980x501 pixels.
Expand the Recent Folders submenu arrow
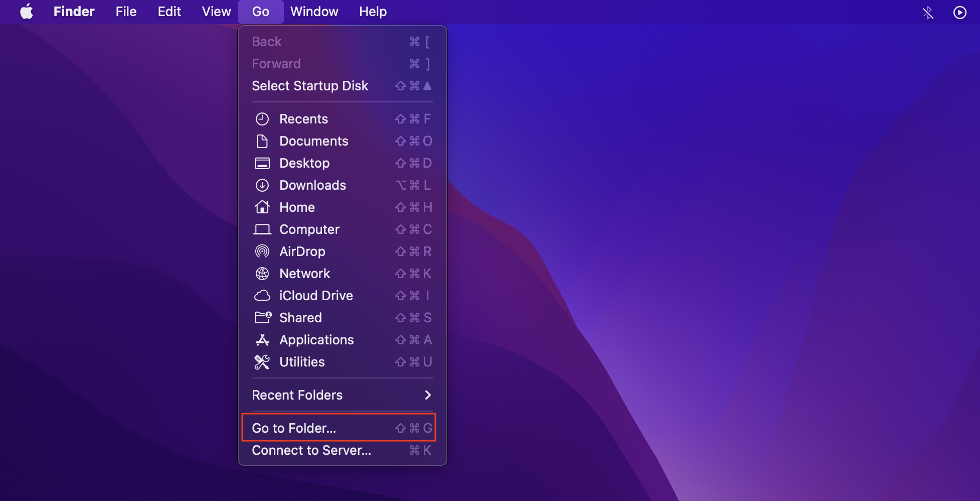pyautogui.click(x=428, y=395)
